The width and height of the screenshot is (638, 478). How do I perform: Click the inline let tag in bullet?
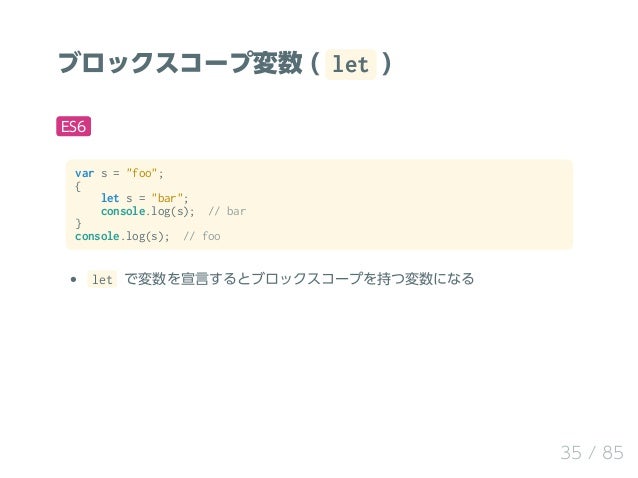tap(102, 279)
